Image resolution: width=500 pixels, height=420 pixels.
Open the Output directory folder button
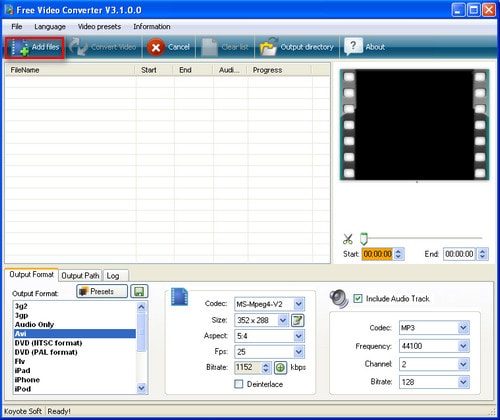point(297,47)
